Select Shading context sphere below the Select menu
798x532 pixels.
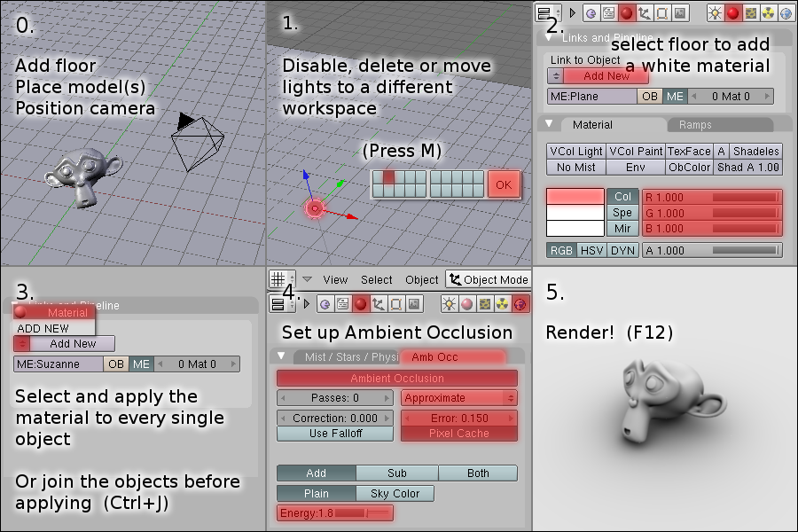[360, 304]
